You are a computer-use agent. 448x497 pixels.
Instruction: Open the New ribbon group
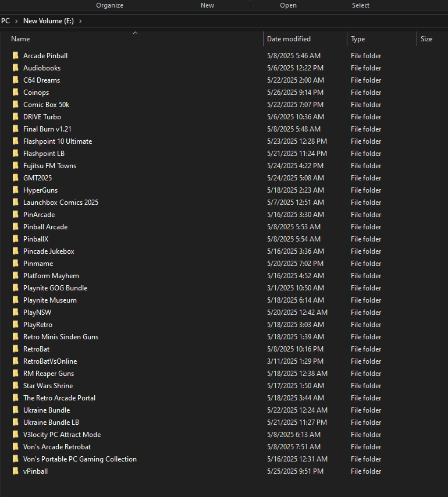207,5
